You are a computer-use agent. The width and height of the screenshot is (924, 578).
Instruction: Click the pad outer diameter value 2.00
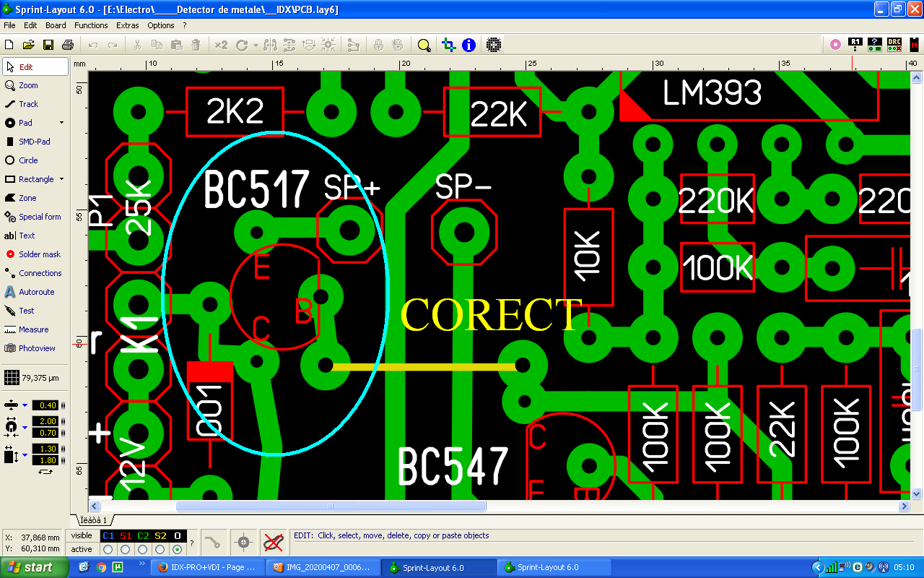45,422
